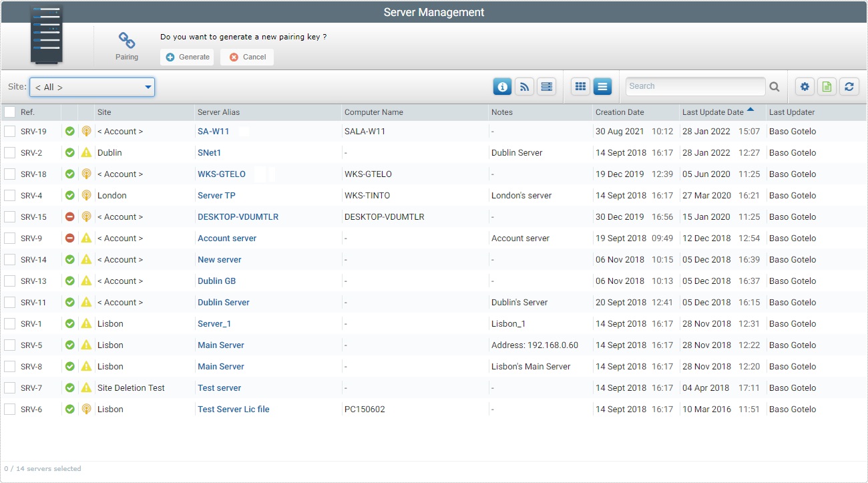Check the select-all checkbox in header
Screen dimensions: 868x483
[10, 112]
